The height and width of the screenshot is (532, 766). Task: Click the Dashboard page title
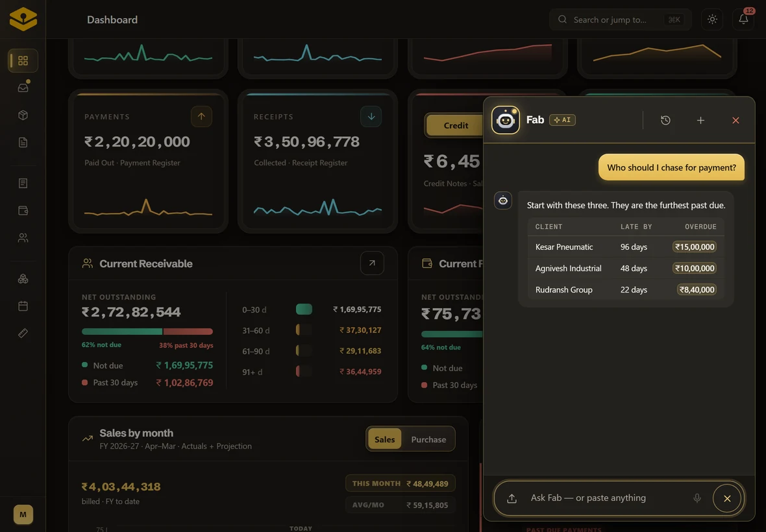coord(112,19)
